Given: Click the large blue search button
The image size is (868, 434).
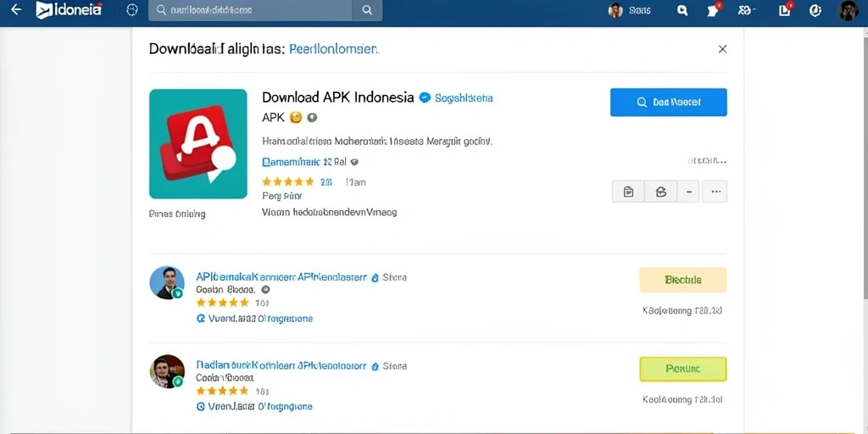Looking at the screenshot, I should [x=669, y=103].
